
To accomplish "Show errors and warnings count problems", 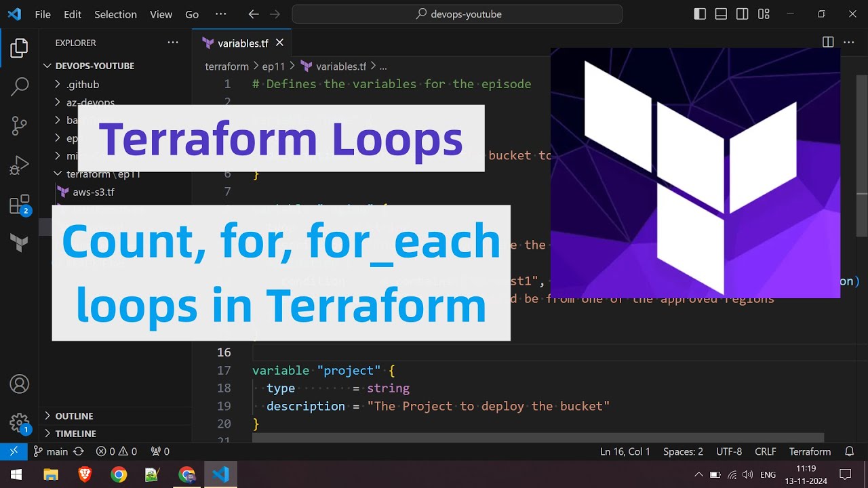I will pos(117,451).
